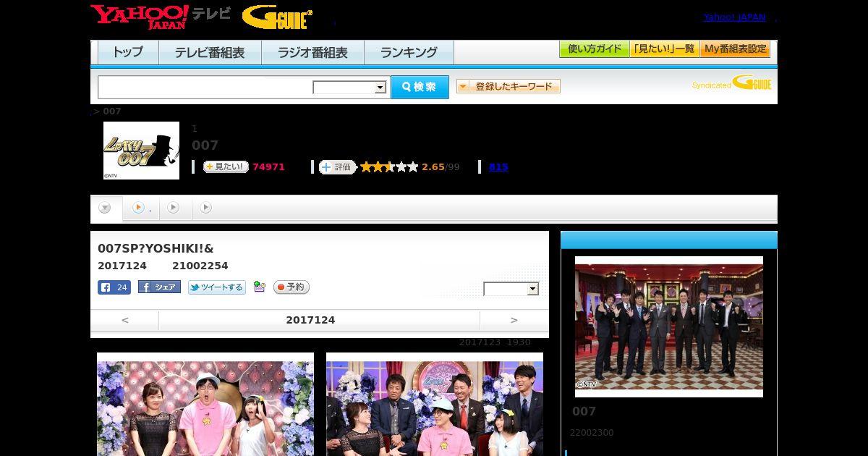Select the fourth tab with play icon
The width and height of the screenshot is (868, 456).
[x=206, y=208]
